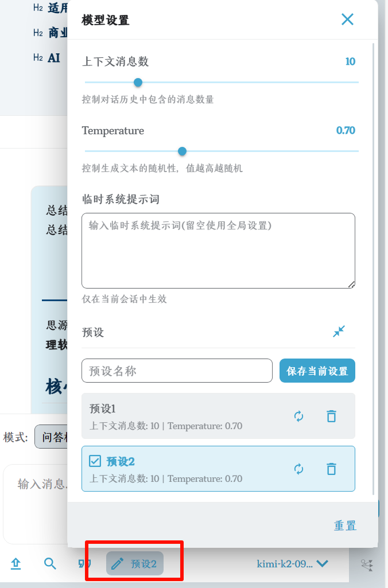Close the 模型设置 panel

point(347,20)
